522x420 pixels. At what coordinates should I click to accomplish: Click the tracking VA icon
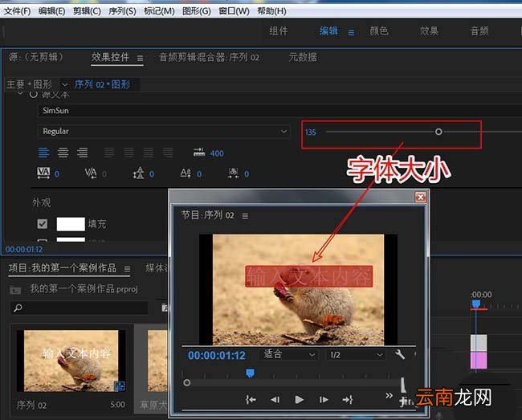(x=43, y=173)
